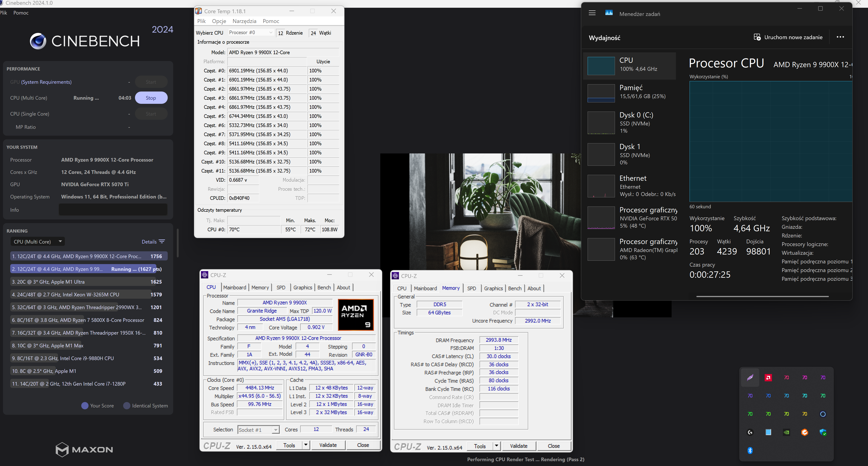Click the Core Speed 4484.13 MHz value in CPU-Z
This screenshot has height=466, width=868.
pos(259,388)
